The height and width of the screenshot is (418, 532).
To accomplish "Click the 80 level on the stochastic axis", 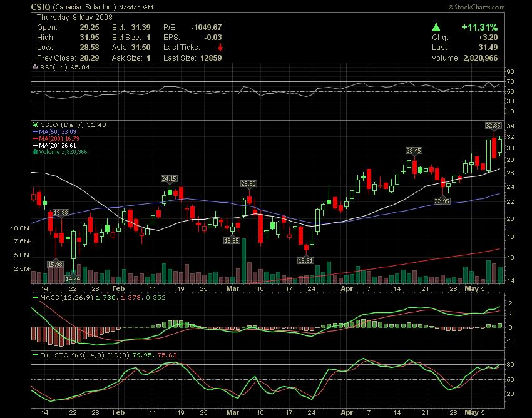I will pyautogui.click(x=511, y=365).
